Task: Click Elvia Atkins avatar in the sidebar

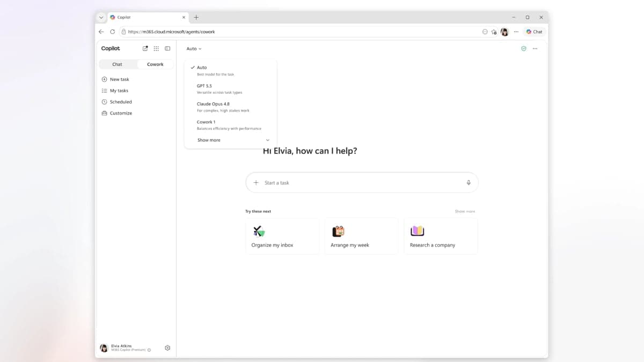Action: pyautogui.click(x=104, y=348)
